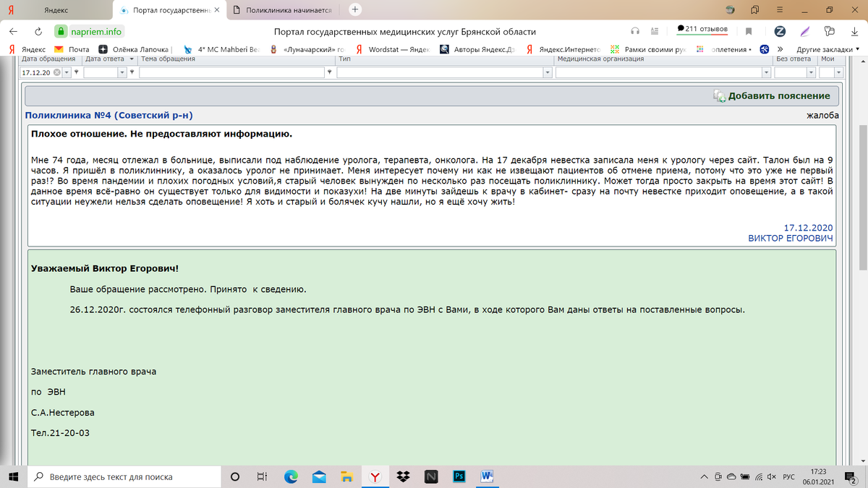The height and width of the screenshot is (488, 868).
Task: Open Cortana circle on the taskbar
Action: pyautogui.click(x=235, y=476)
